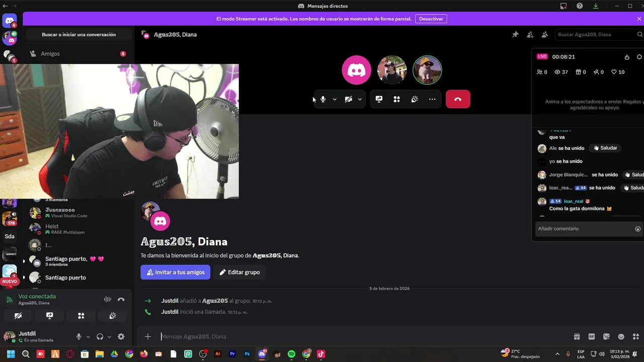644x362 pixels.
Task: Send a gift with the gift icon
Action: tap(577, 336)
